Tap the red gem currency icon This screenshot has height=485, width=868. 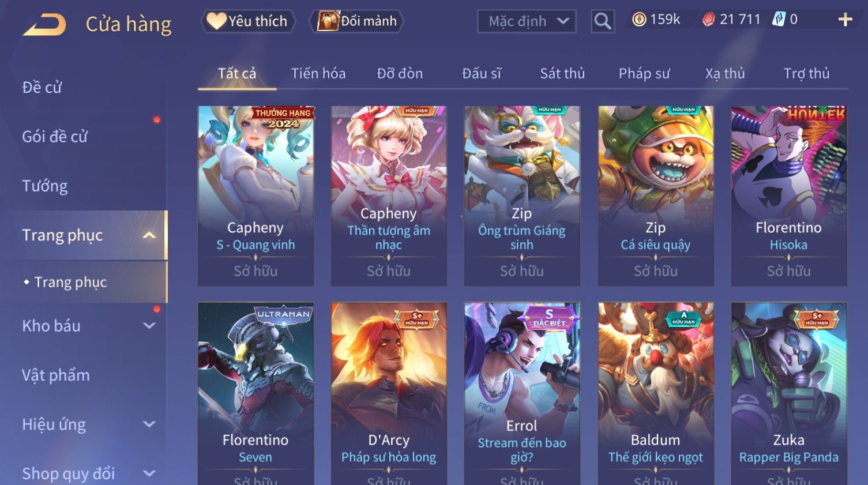coord(708,20)
